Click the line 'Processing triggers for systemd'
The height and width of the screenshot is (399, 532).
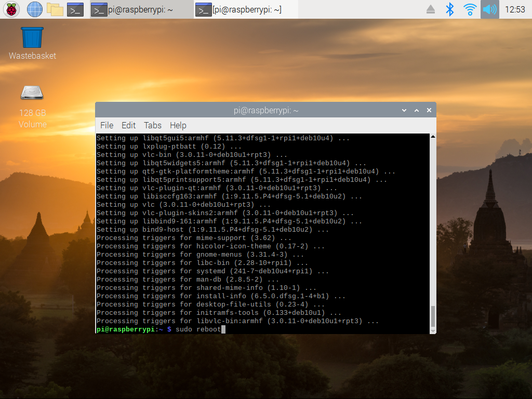pos(212,271)
